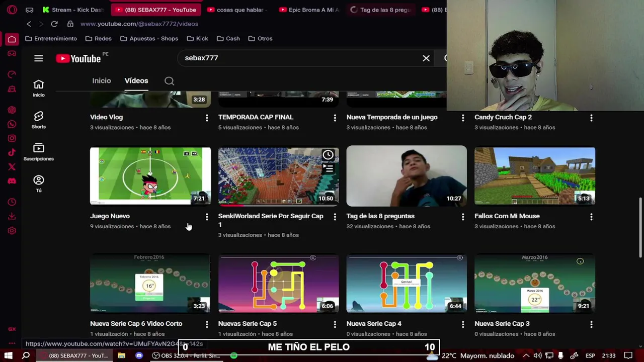This screenshot has width=644, height=362.
Task: Open the Otros bookmarks folder
Action: 261,39
